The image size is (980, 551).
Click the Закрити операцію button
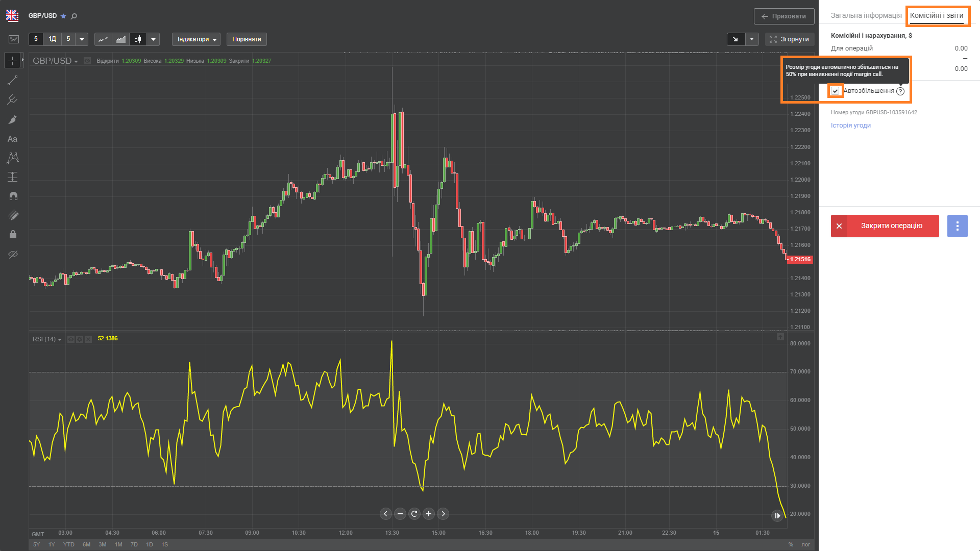(x=885, y=226)
